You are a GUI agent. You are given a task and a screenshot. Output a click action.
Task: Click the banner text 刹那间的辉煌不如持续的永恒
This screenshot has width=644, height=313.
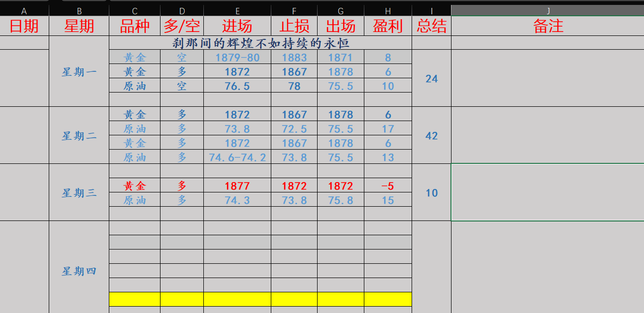260,43
